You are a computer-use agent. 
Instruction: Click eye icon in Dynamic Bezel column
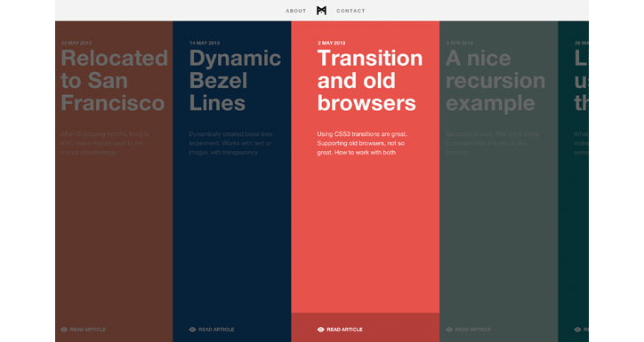(193, 330)
